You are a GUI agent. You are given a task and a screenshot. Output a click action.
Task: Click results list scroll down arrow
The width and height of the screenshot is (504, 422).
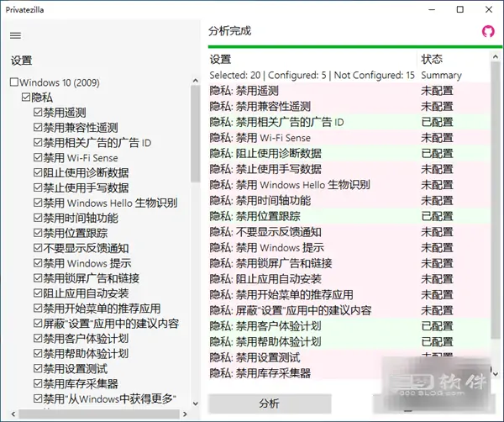click(x=496, y=374)
